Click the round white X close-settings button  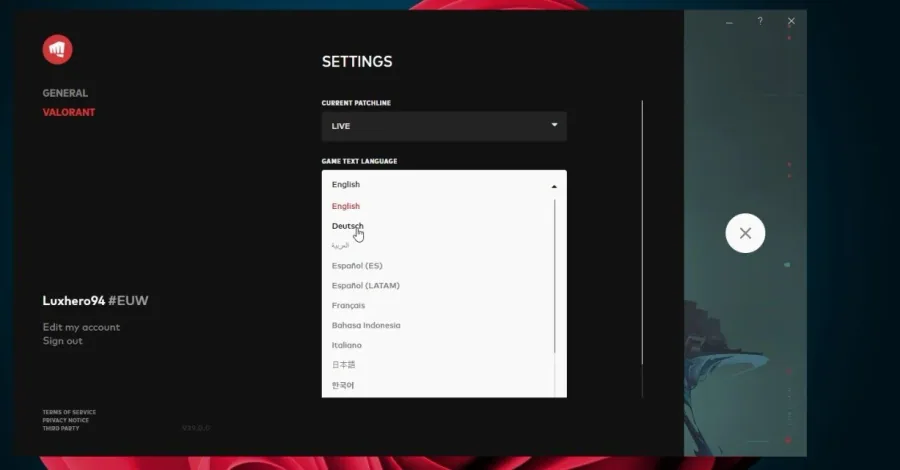745,233
